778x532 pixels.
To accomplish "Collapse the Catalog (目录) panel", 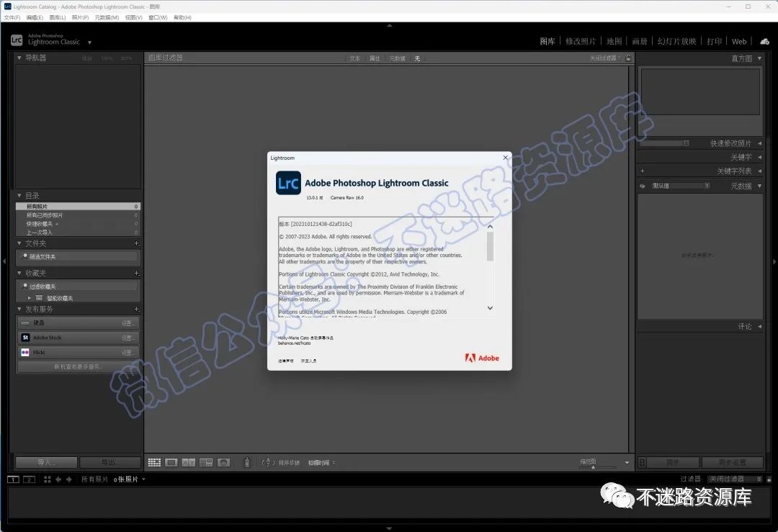I will coord(19,196).
